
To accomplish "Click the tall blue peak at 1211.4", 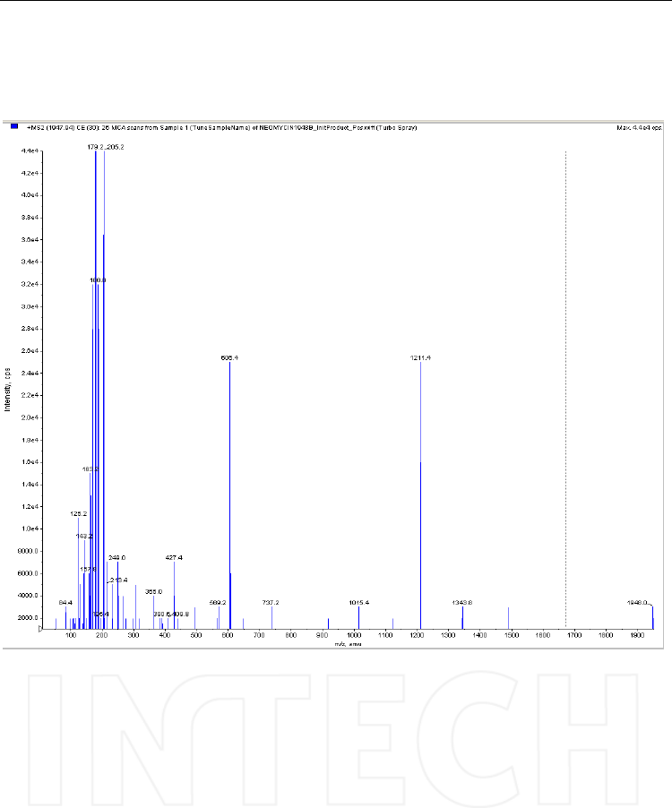I will [x=420, y=495].
